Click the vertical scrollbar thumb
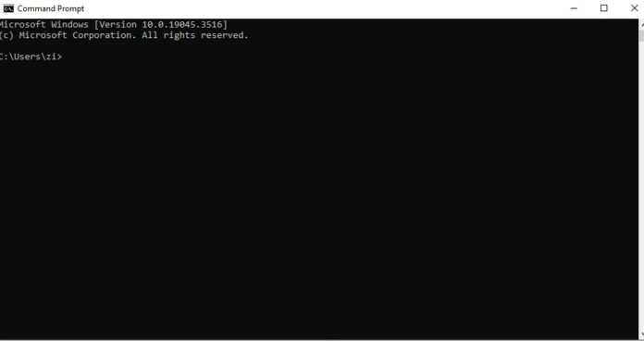 click(641, 34)
